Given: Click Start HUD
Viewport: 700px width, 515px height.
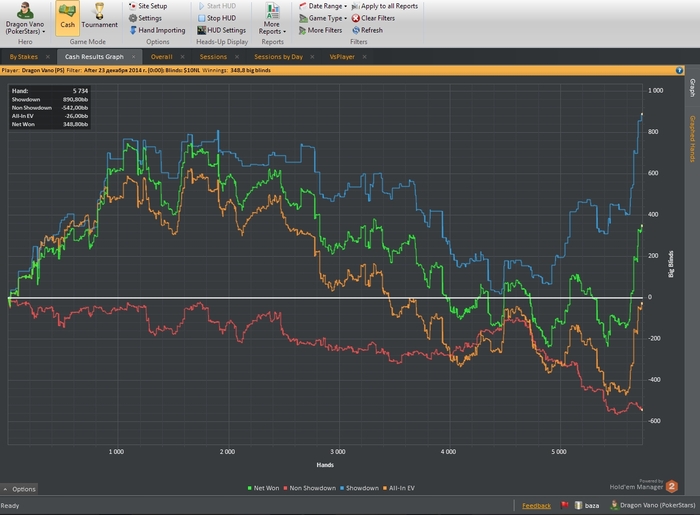Looking at the screenshot, I should pos(217,6).
